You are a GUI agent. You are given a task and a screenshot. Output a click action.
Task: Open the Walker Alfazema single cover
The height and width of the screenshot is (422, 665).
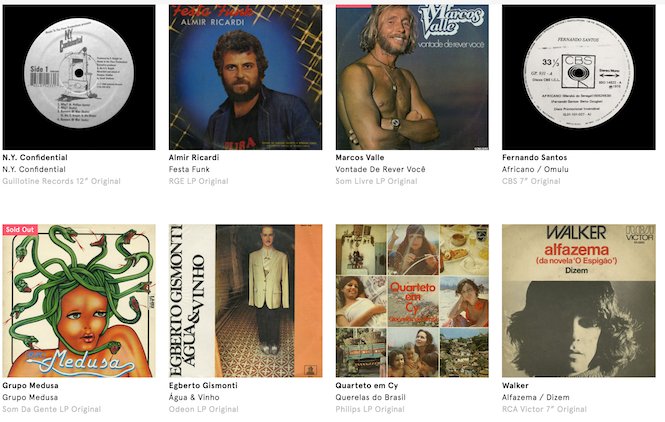click(579, 301)
